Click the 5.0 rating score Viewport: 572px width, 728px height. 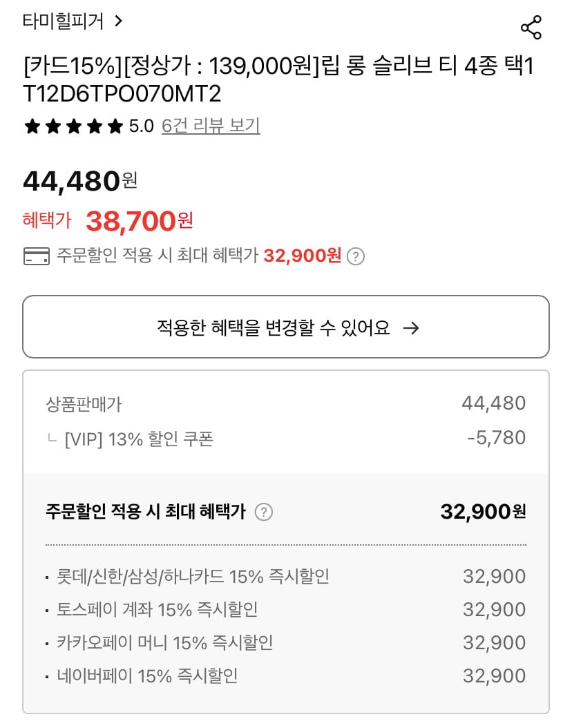tap(142, 126)
